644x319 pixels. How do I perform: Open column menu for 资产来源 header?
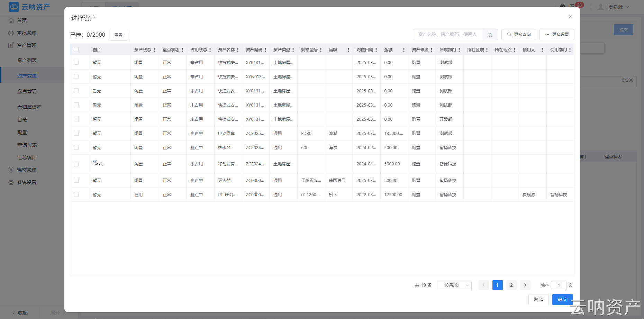pyautogui.click(x=432, y=50)
